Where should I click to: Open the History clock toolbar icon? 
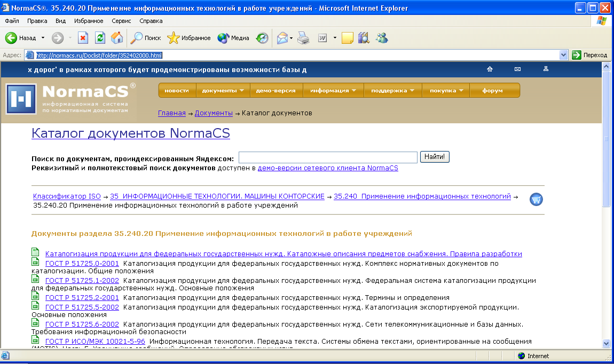coord(262,38)
